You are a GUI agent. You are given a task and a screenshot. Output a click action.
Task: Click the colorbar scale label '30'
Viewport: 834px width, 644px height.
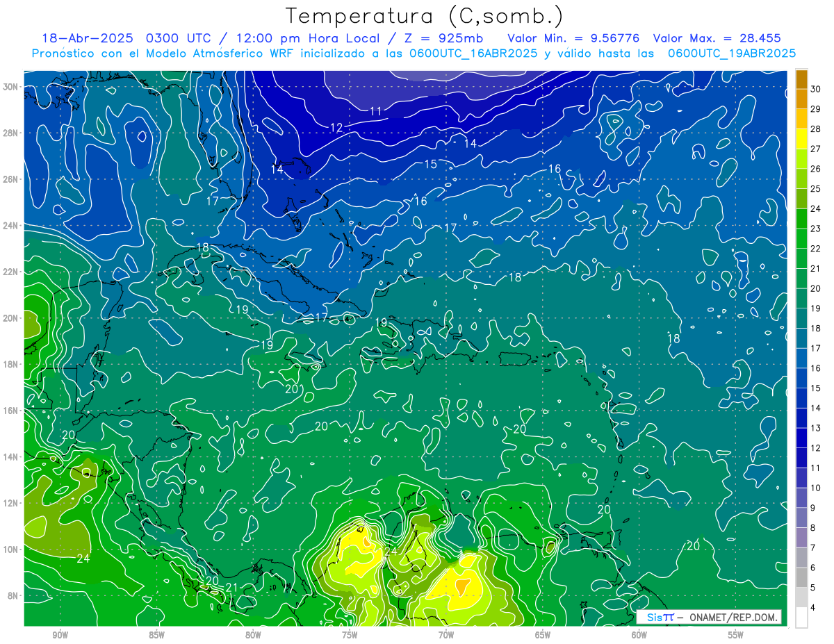tap(815, 89)
